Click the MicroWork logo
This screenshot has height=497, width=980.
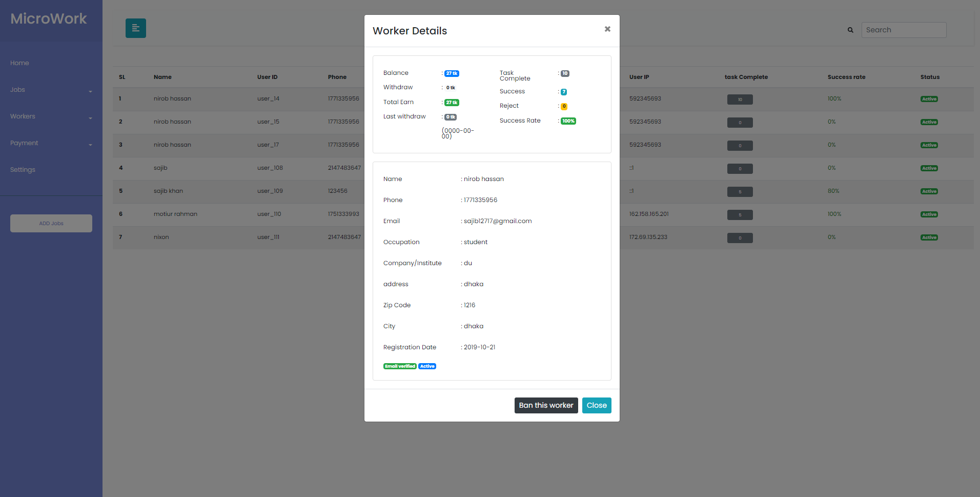pos(49,19)
